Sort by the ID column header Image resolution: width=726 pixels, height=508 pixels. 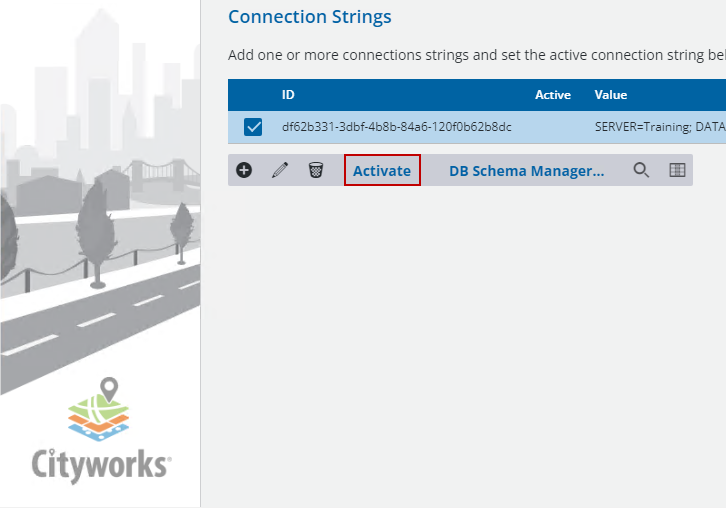click(288, 95)
